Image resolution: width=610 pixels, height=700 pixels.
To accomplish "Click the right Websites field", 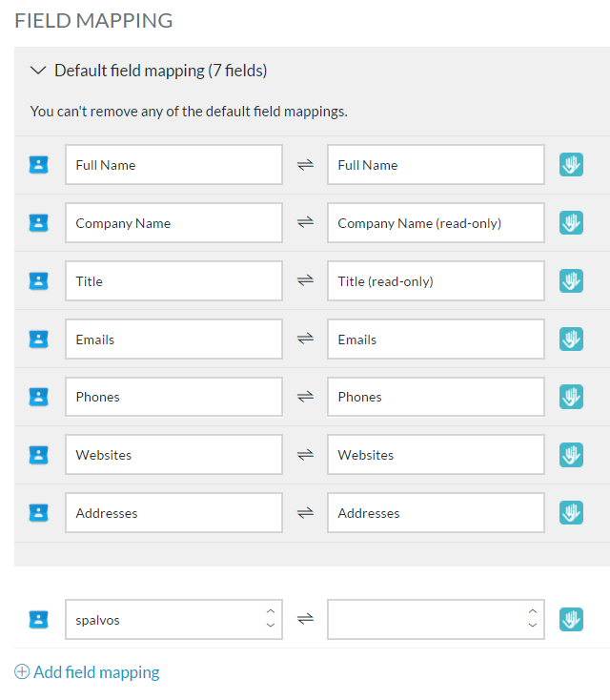I will (436, 455).
